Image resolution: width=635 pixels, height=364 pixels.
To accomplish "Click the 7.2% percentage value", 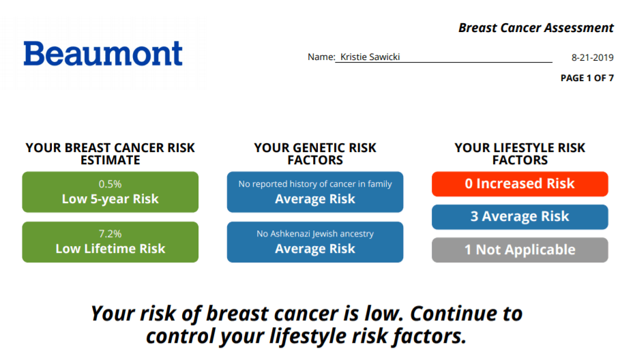I will click(x=110, y=234).
